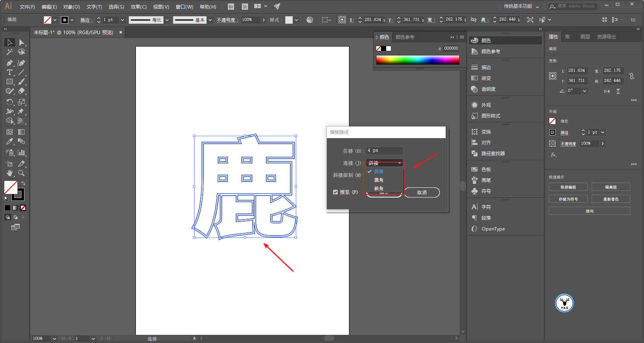Pick the Eraser tool
This screenshot has height=343, width=644.
[x=22, y=91]
